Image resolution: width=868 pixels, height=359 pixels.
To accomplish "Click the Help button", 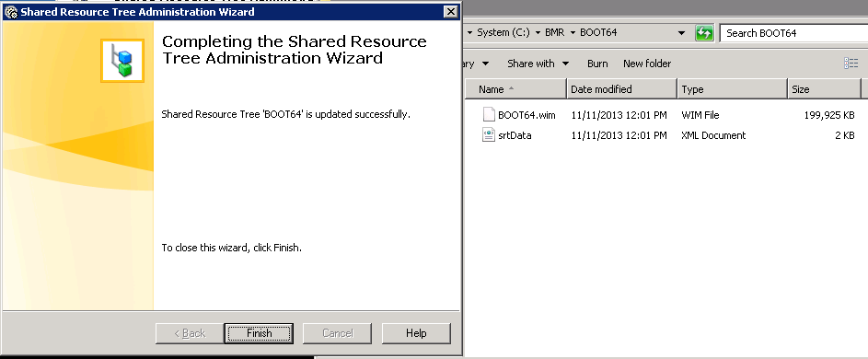I will pyautogui.click(x=416, y=333).
